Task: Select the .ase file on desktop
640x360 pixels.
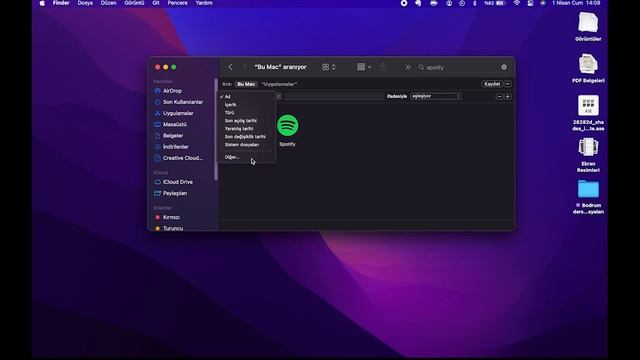Action: tap(588, 113)
